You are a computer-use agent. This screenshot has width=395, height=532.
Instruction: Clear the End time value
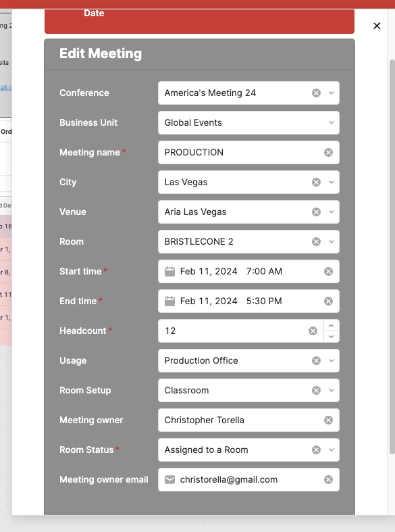click(328, 301)
